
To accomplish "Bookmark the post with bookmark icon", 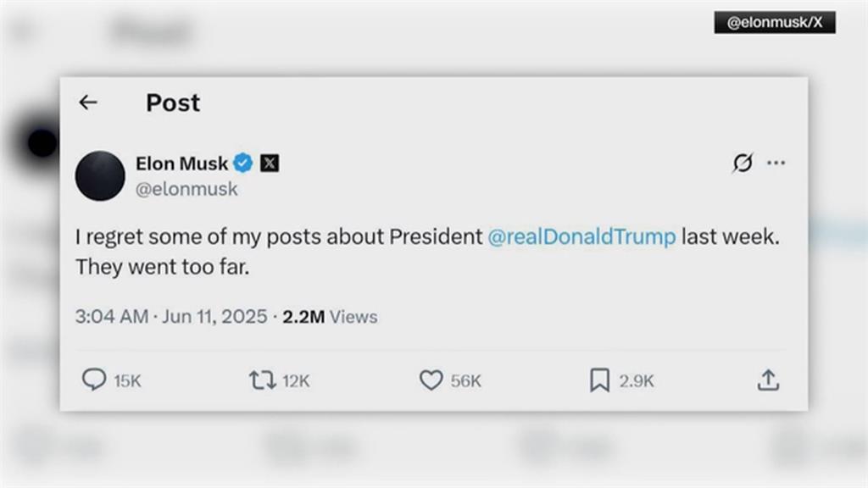I will 599,380.
